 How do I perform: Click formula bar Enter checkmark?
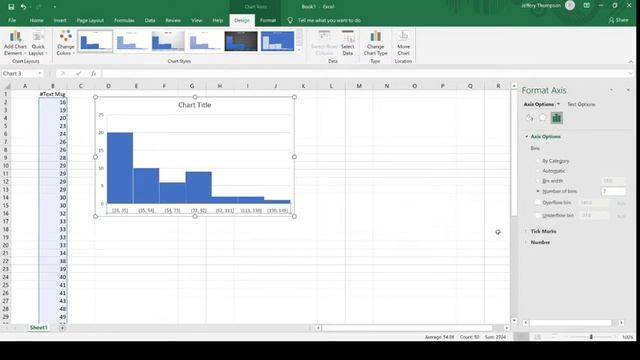[78, 73]
